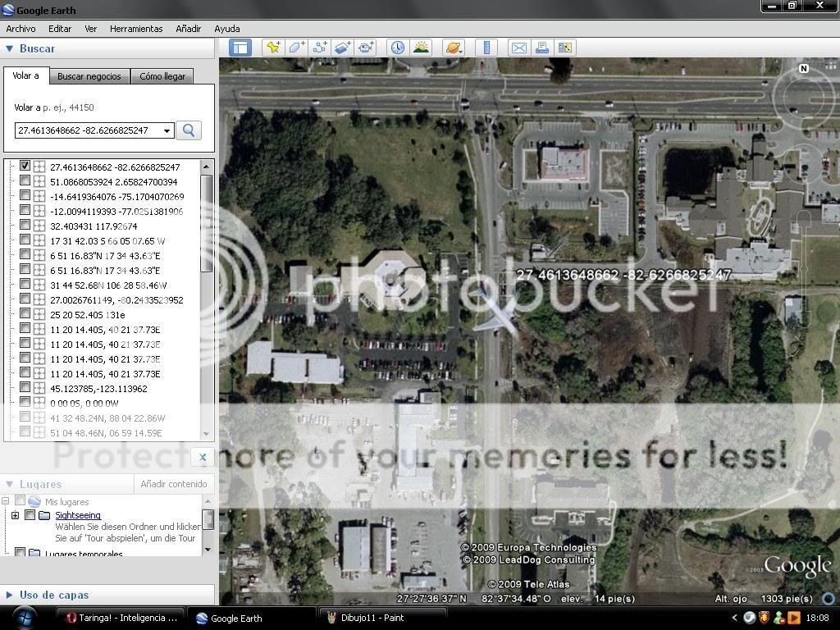
Task: Reset the compass north with the N marker
Action: click(x=803, y=69)
